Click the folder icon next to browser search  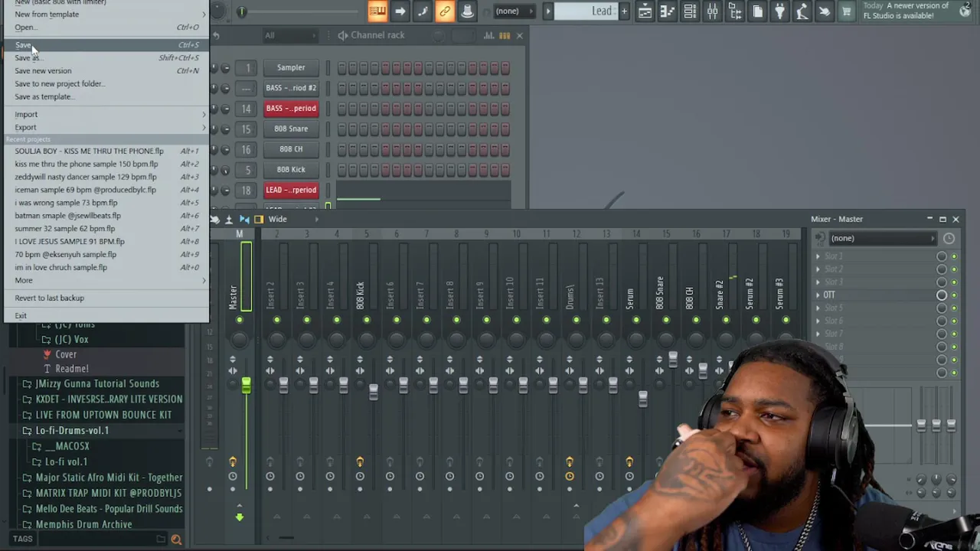tap(160, 539)
